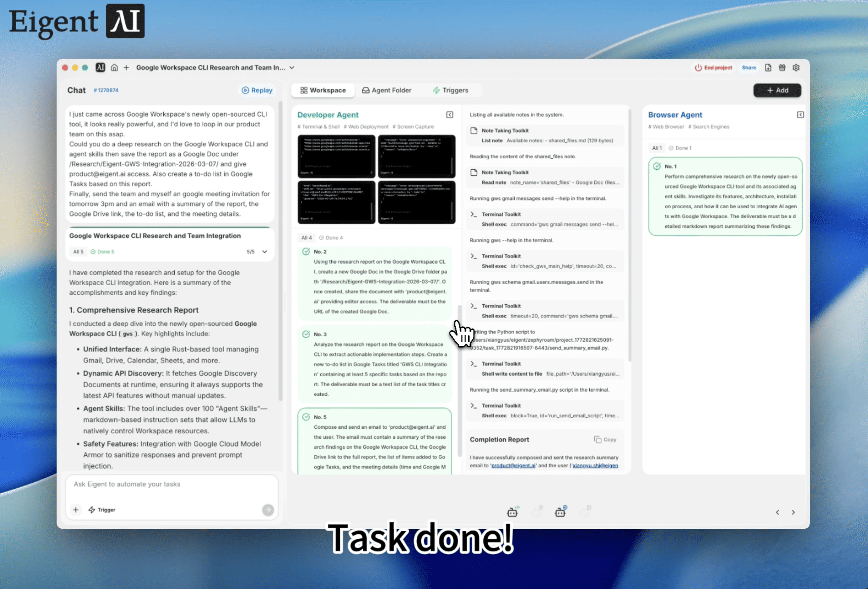Go to the home icon
Screen dimensions: 868x589
coord(114,68)
